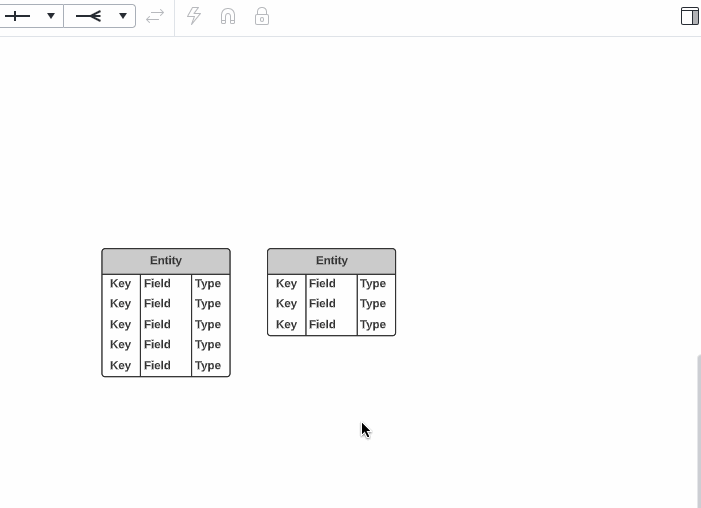Click the lightning bolt actions icon
The height and width of the screenshot is (508, 701).
pos(194,16)
